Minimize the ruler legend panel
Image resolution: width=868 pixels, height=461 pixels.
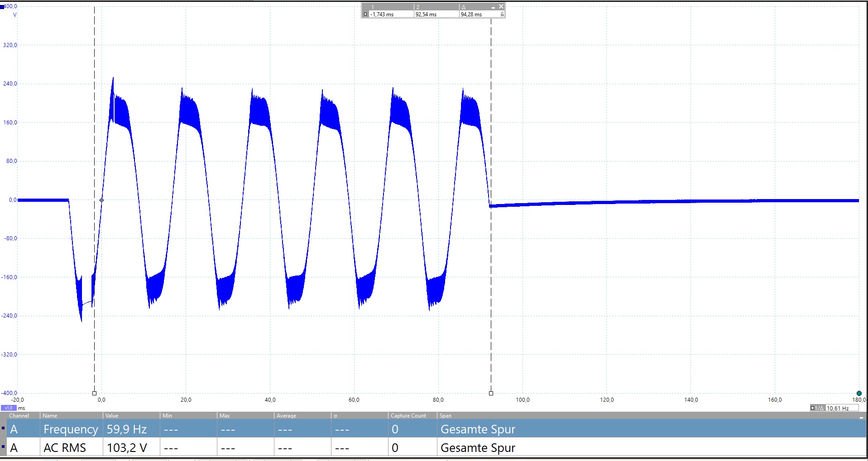point(493,7)
